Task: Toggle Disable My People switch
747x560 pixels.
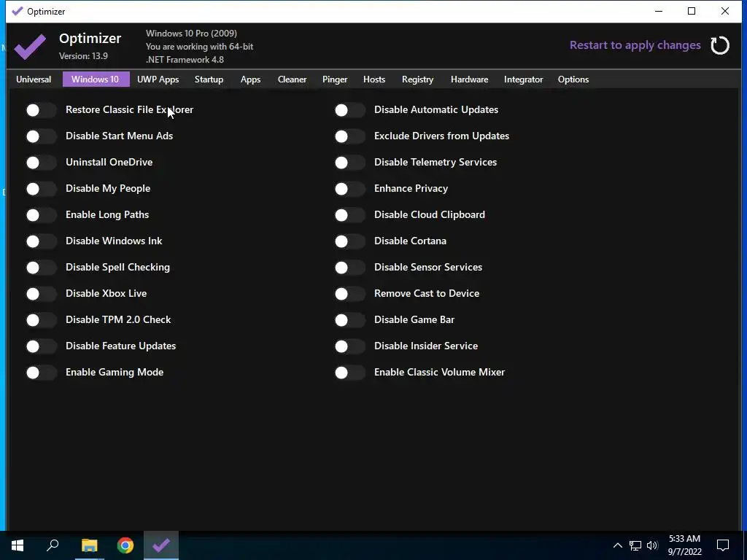Action: pos(41,189)
